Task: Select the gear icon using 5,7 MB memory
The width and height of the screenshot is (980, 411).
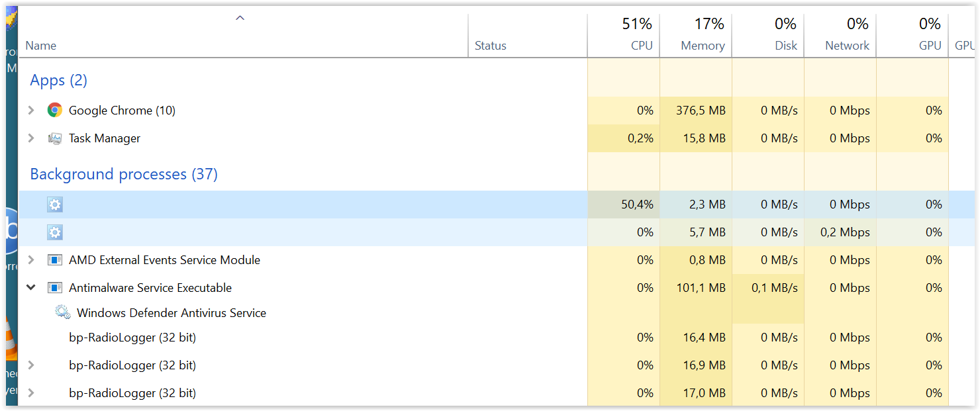Action: [55, 232]
